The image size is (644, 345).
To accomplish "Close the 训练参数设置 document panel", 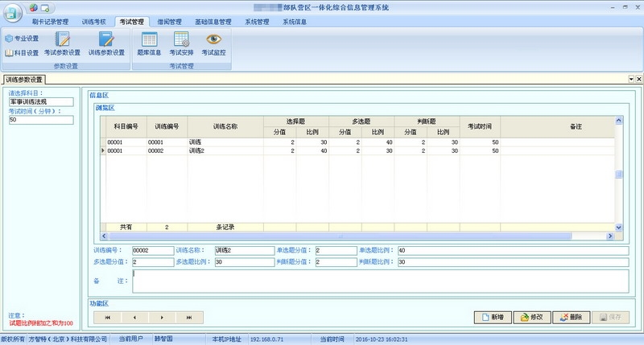I will (638, 79).
